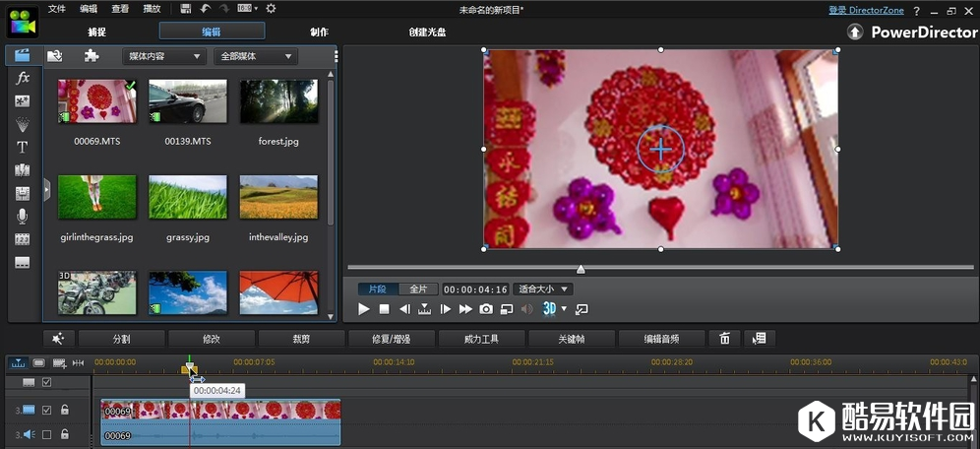Open the voice-over microphone room
The height and width of the screenshot is (449, 980).
23,216
